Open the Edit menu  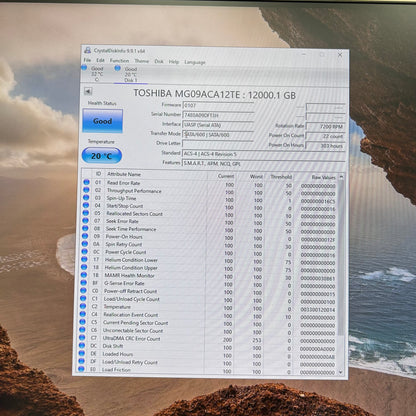pyautogui.click(x=100, y=60)
